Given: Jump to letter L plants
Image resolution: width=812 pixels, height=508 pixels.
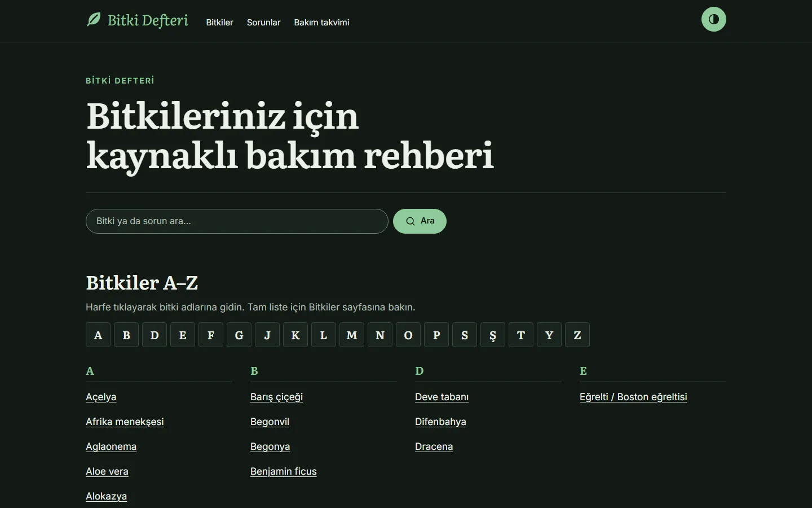Looking at the screenshot, I should tap(324, 335).
